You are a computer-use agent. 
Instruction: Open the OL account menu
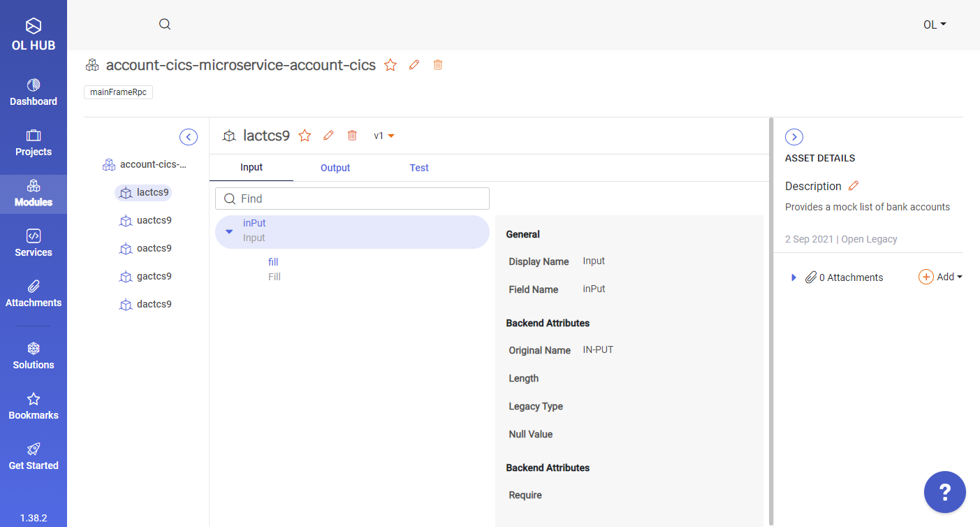click(934, 24)
